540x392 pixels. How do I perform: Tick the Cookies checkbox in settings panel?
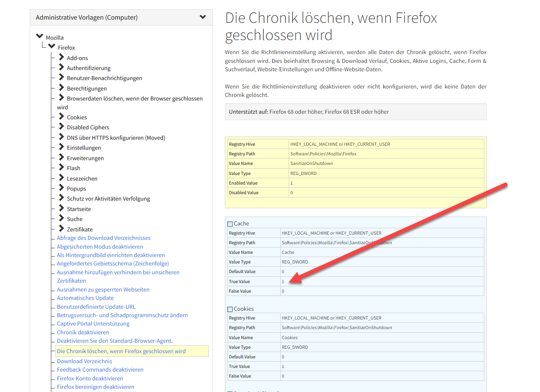coord(230,309)
